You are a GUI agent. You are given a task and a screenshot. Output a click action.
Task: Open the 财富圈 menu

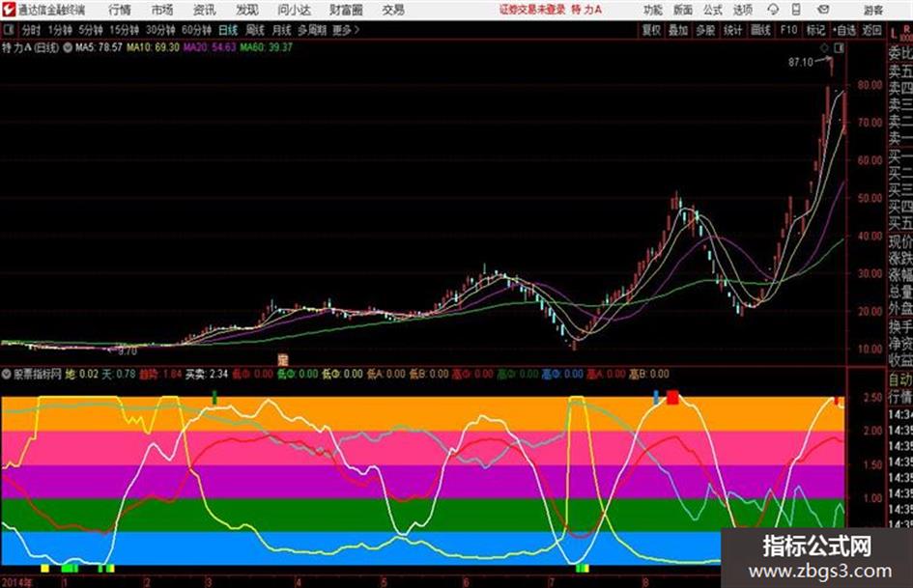click(x=346, y=10)
